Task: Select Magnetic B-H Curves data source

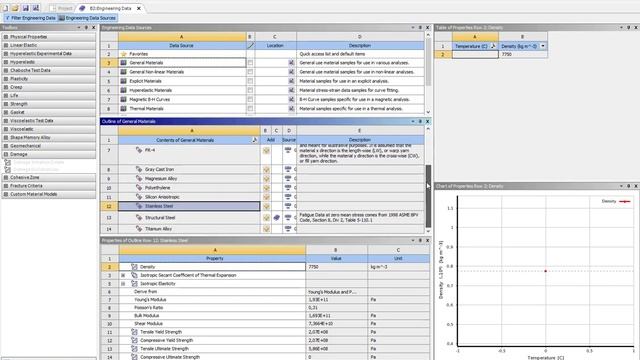Action: coord(182,100)
